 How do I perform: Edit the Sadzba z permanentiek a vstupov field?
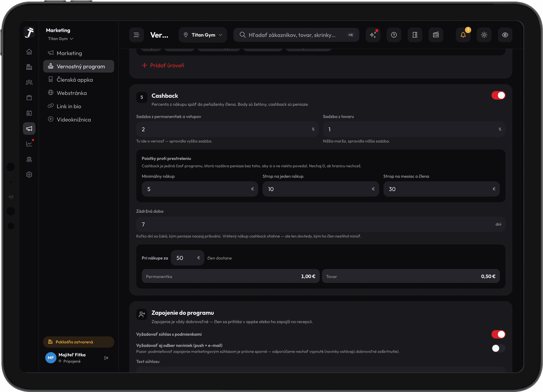tap(227, 129)
